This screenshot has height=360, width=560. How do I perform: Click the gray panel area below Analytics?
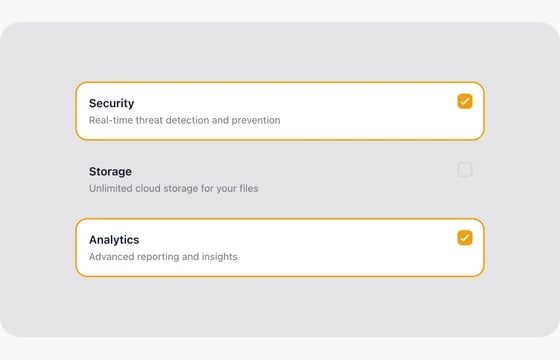click(x=280, y=307)
